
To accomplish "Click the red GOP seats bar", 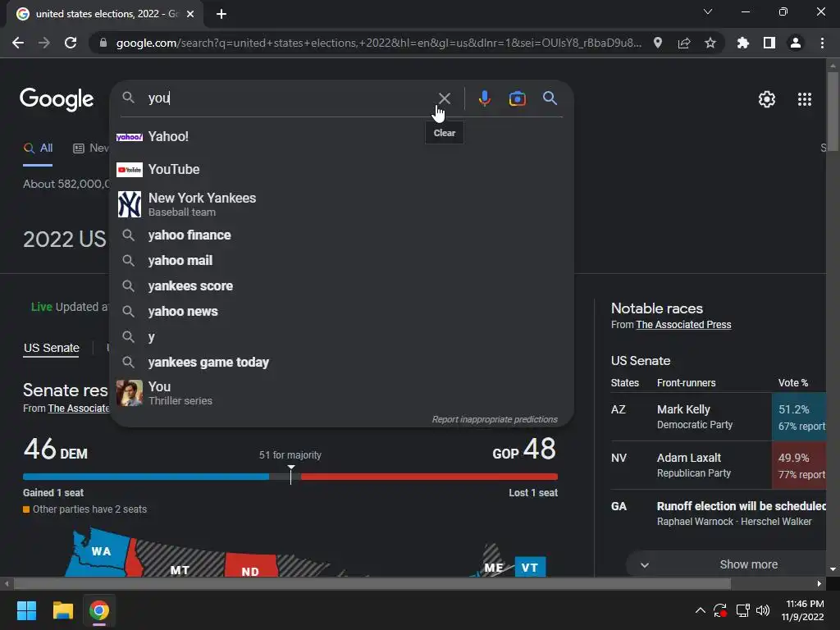I will click(x=429, y=477).
